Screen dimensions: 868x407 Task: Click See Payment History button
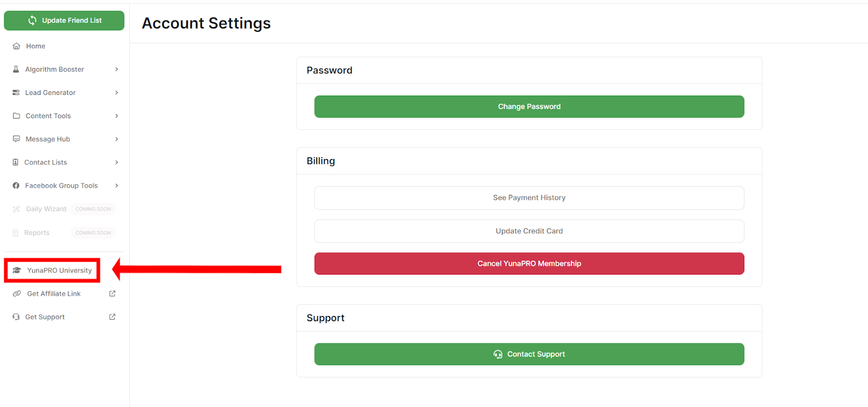[x=529, y=198]
